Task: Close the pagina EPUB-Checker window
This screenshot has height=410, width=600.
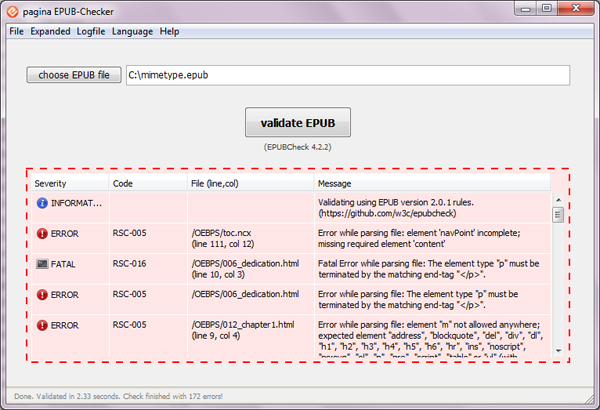Action: pyautogui.click(x=576, y=8)
